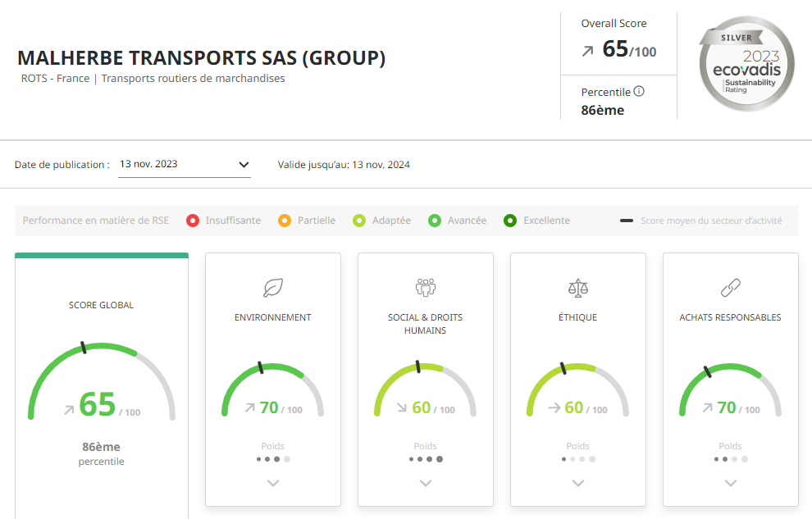Click the Social score downward arrow

click(x=402, y=407)
